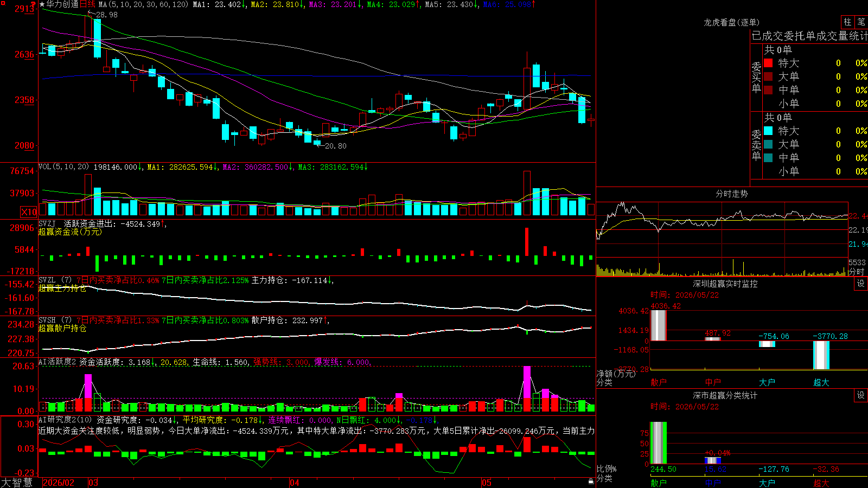Click the 20.80 low price label

[335, 146]
